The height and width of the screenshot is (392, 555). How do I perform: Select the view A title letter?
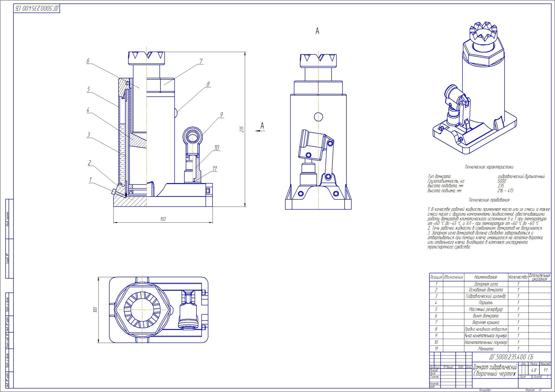(317, 31)
